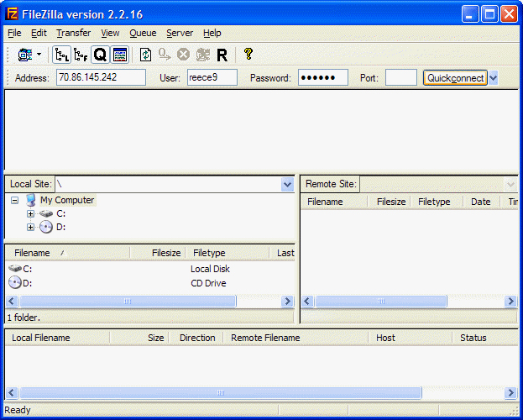
Task: Toggle the local directory tree view
Action: tap(62, 55)
